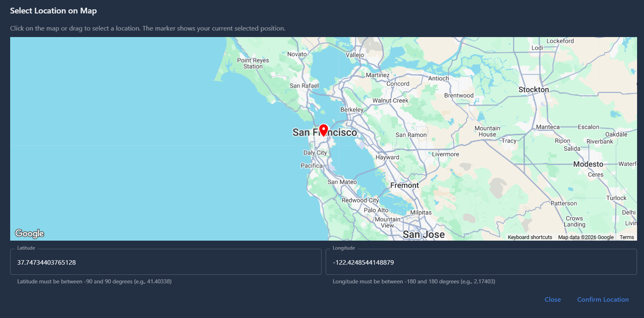Select Manteca on the map
Image resolution: width=644 pixels, height=318 pixels.
tap(548, 127)
